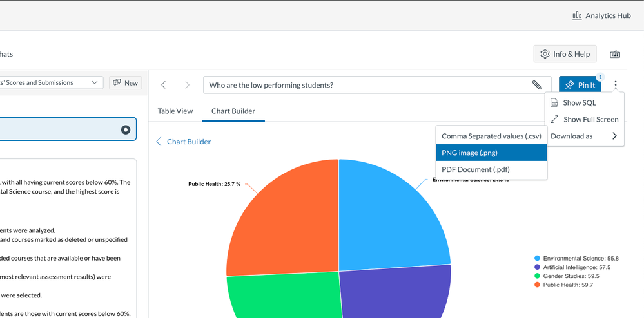Expand the Download as submenu

pos(584,136)
